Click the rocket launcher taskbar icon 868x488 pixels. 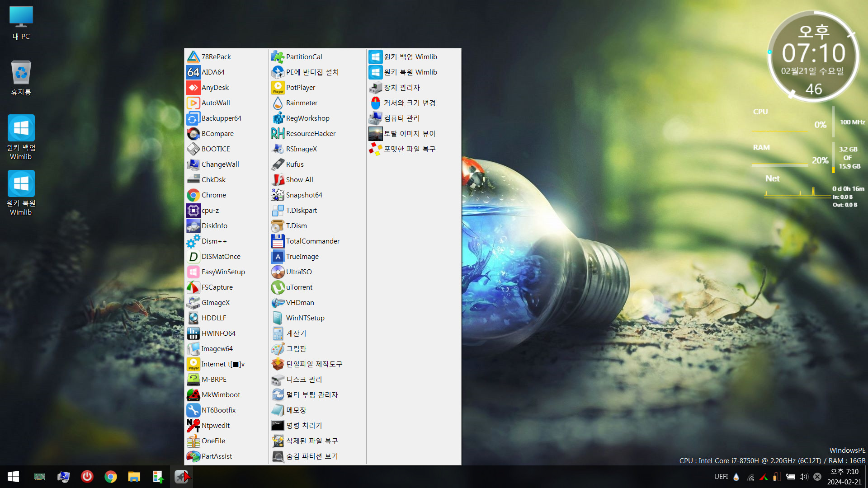182,477
